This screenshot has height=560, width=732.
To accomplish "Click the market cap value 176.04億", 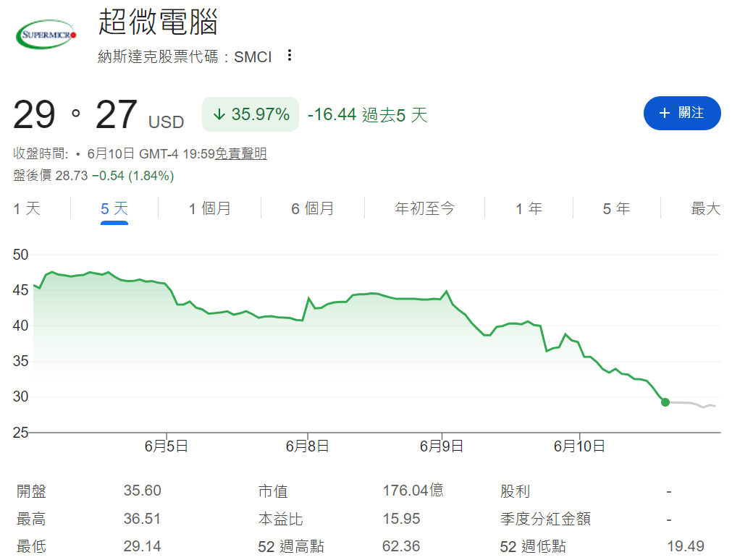I will (x=413, y=491).
